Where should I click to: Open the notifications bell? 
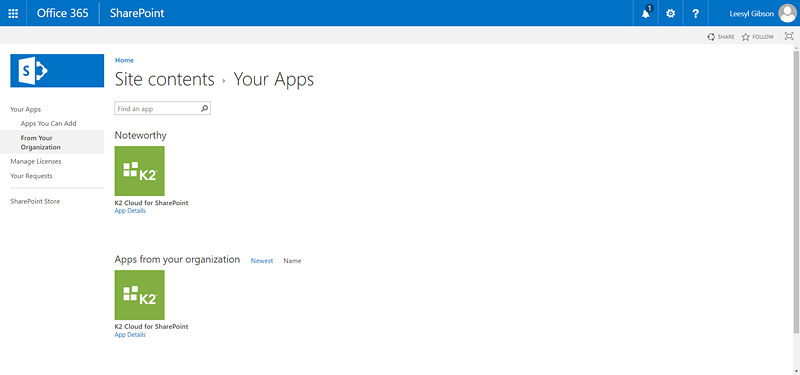tap(646, 13)
